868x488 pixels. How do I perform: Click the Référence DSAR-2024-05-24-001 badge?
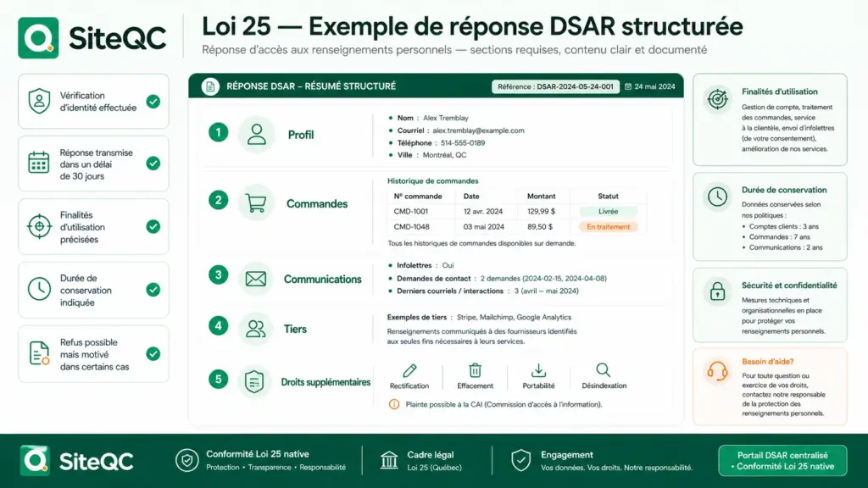(x=555, y=87)
